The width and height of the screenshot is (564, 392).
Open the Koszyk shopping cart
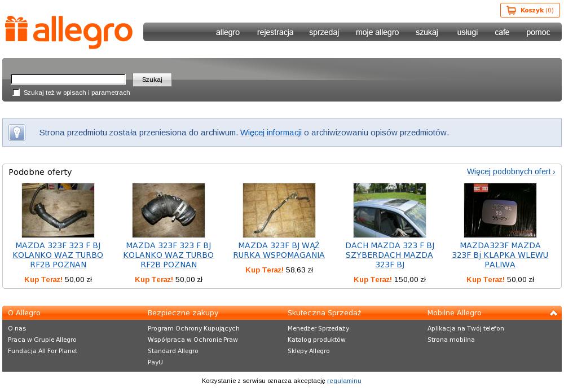(x=530, y=10)
